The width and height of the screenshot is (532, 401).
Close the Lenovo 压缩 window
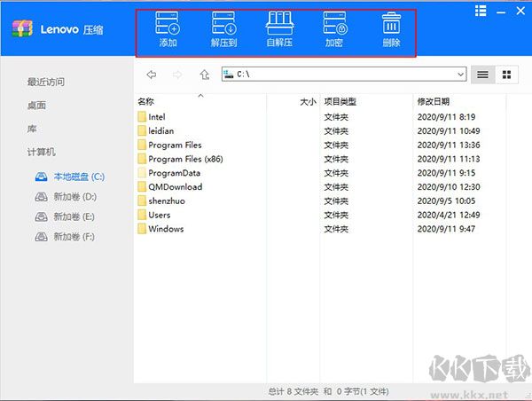(x=520, y=11)
